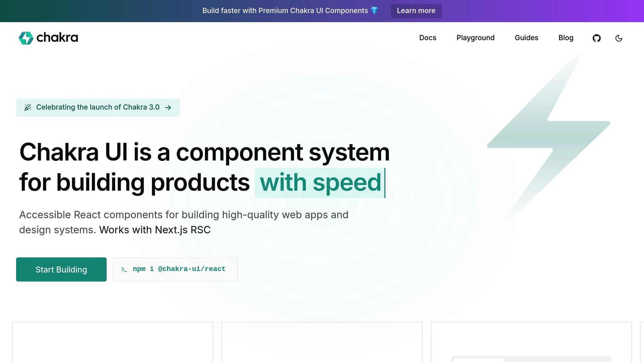644x362 pixels.
Task: Open the Guides navigation link
Action: tap(526, 38)
